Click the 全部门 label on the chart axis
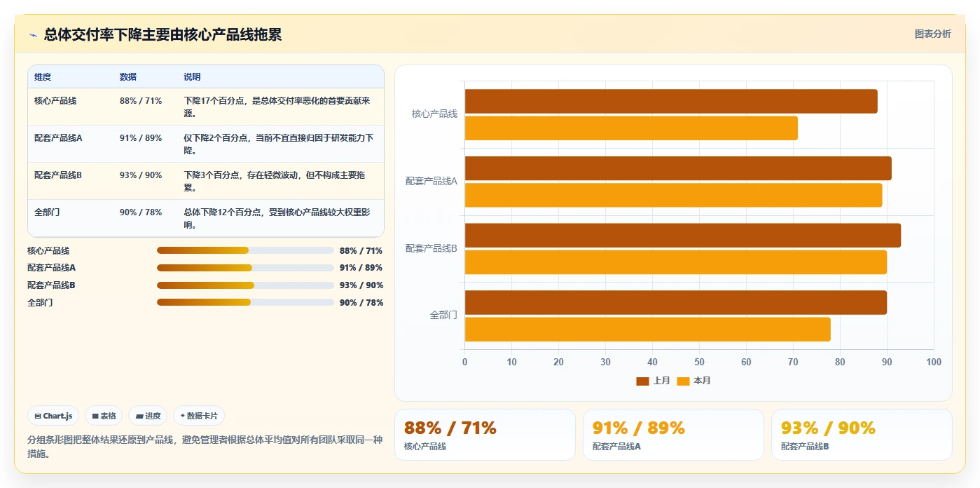Viewport: 980px width, 488px height. [443, 316]
